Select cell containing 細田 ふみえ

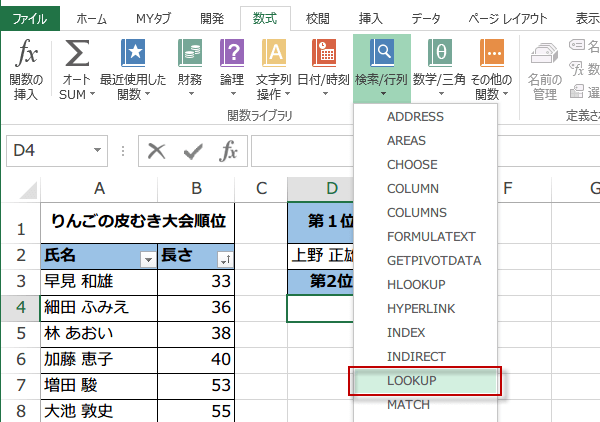99,308
